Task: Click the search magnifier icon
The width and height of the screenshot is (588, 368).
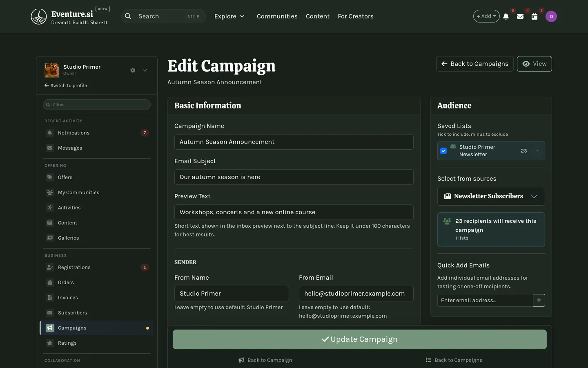Action: pos(128,16)
